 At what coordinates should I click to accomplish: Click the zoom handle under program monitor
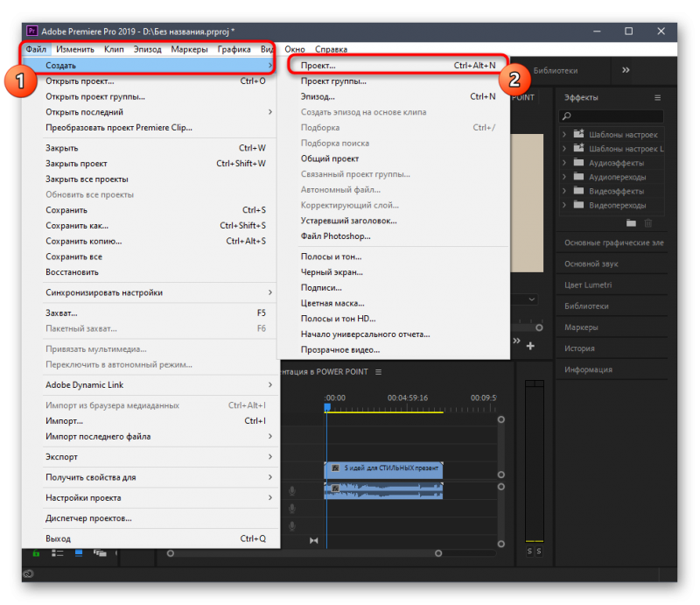[539, 327]
